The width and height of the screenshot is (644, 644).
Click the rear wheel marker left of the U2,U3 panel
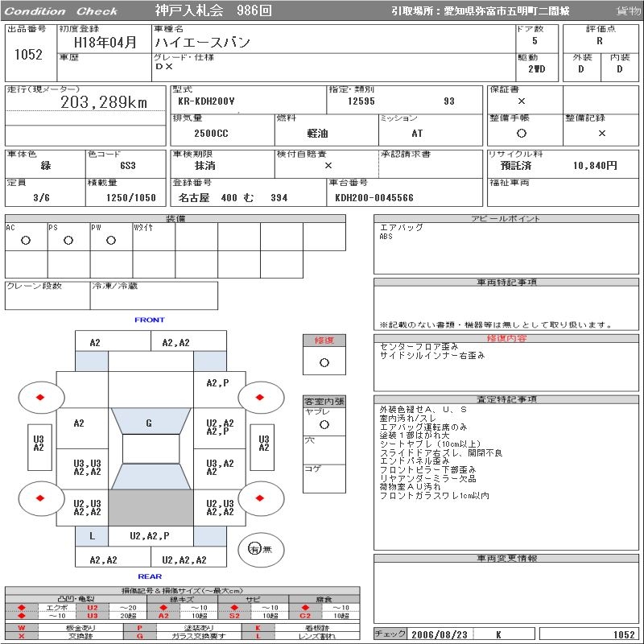point(40,498)
